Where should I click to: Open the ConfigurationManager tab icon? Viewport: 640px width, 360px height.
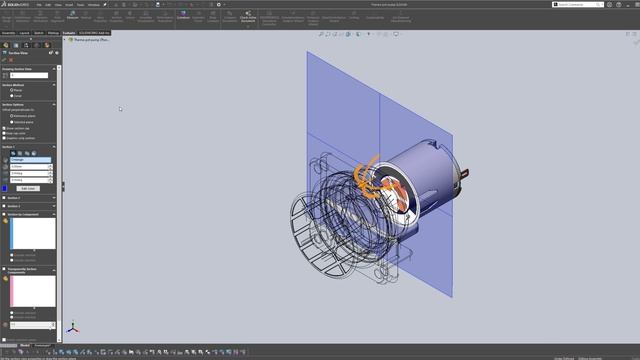(27, 45)
